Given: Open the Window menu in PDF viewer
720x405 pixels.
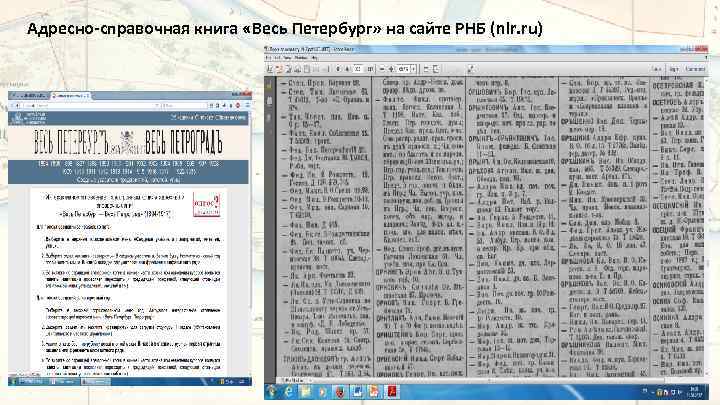Looking at the screenshot, I should click(x=301, y=58).
